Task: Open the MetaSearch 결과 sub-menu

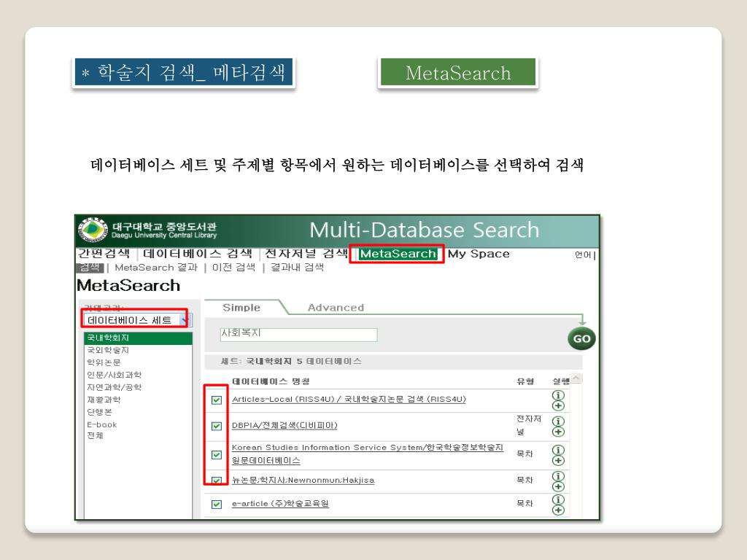Action: pos(156,268)
